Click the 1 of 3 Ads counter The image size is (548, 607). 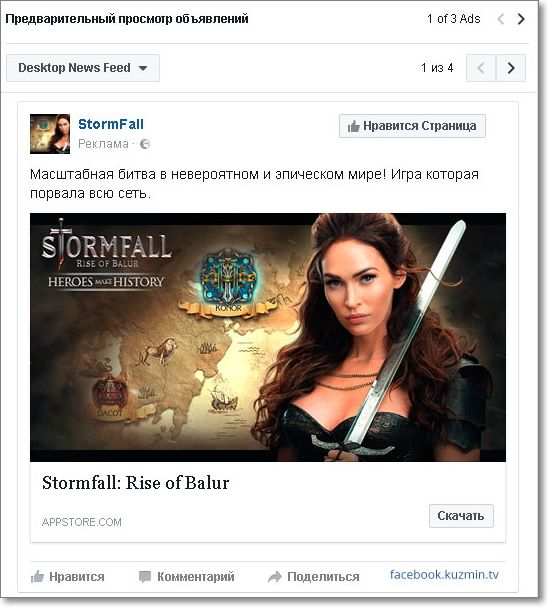454,19
